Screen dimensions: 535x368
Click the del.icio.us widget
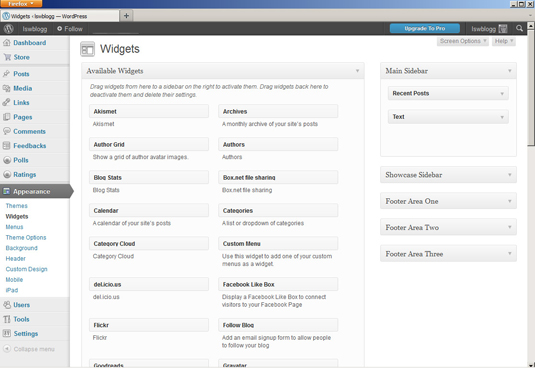(149, 284)
